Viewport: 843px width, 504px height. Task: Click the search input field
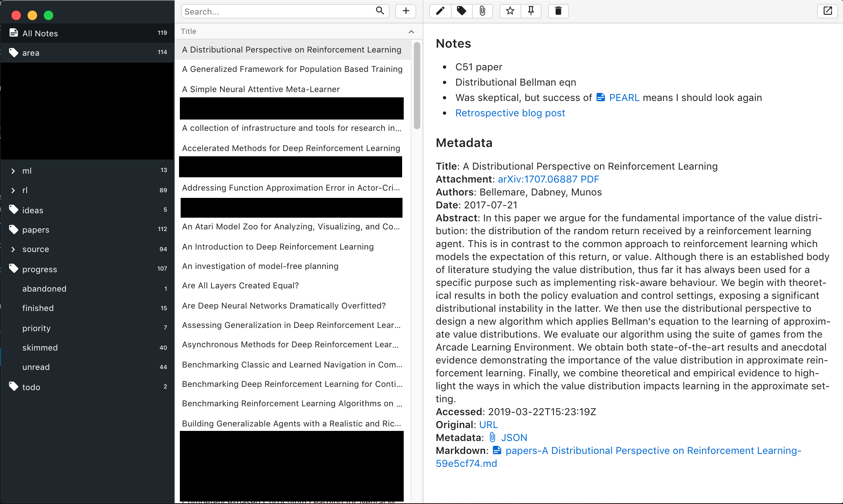pos(283,11)
